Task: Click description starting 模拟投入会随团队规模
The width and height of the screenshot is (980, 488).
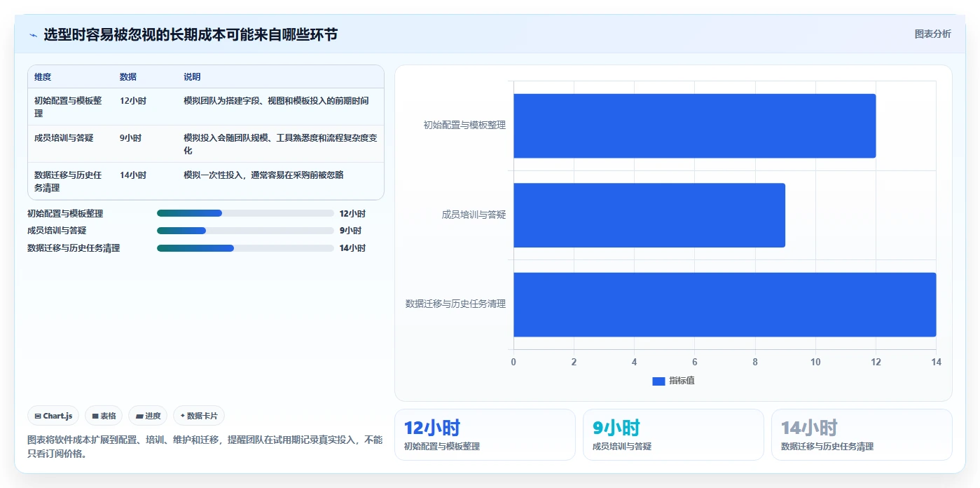Action: pos(280,144)
